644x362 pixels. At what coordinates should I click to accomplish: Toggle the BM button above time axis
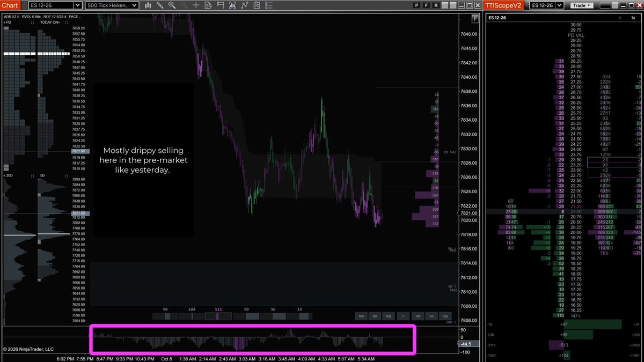pos(362,316)
